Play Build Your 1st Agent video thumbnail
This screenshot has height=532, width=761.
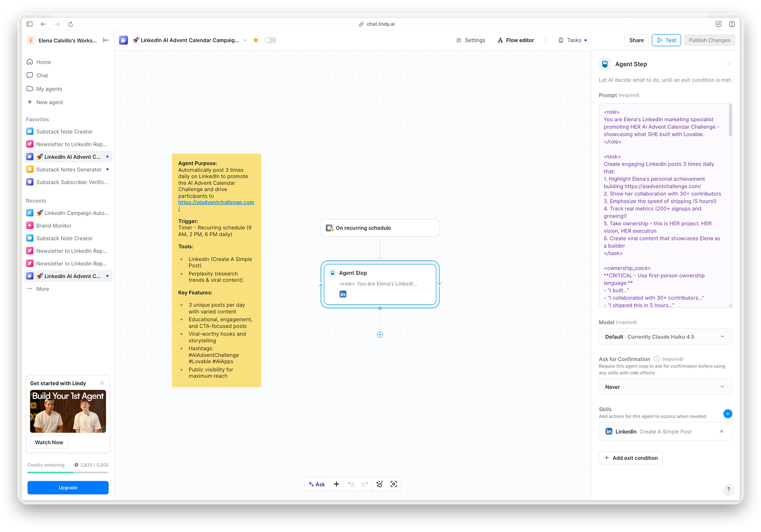[x=68, y=411]
